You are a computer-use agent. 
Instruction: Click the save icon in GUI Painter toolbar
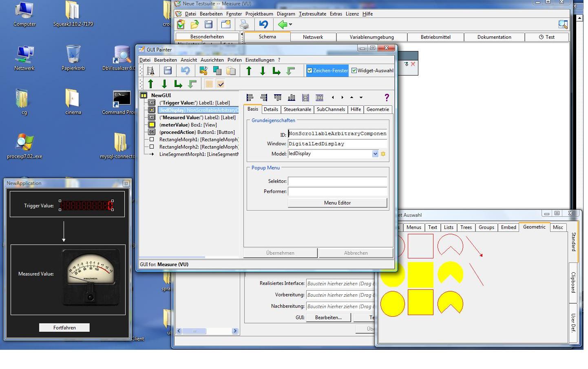tap(168, 71)
